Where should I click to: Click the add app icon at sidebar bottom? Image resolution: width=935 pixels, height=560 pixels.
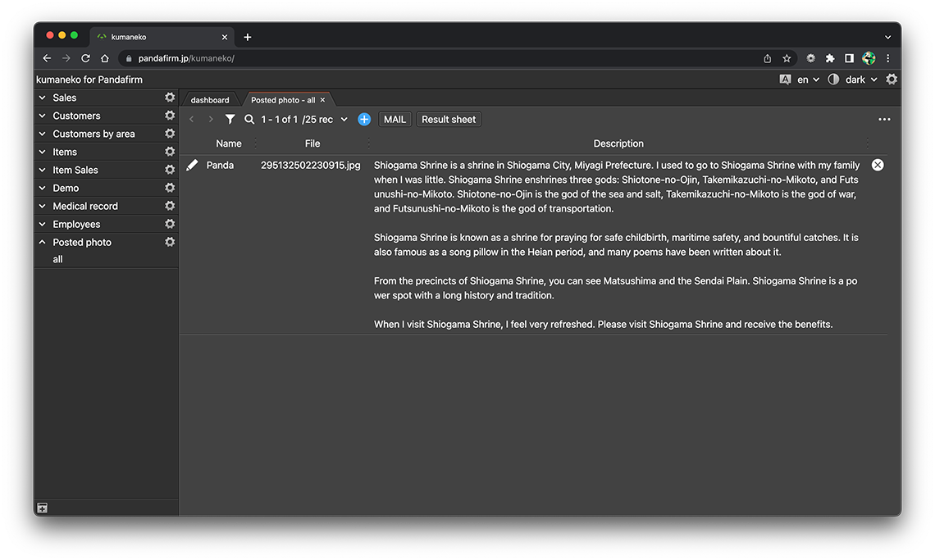pyautogui.click(x=43, y=508)
